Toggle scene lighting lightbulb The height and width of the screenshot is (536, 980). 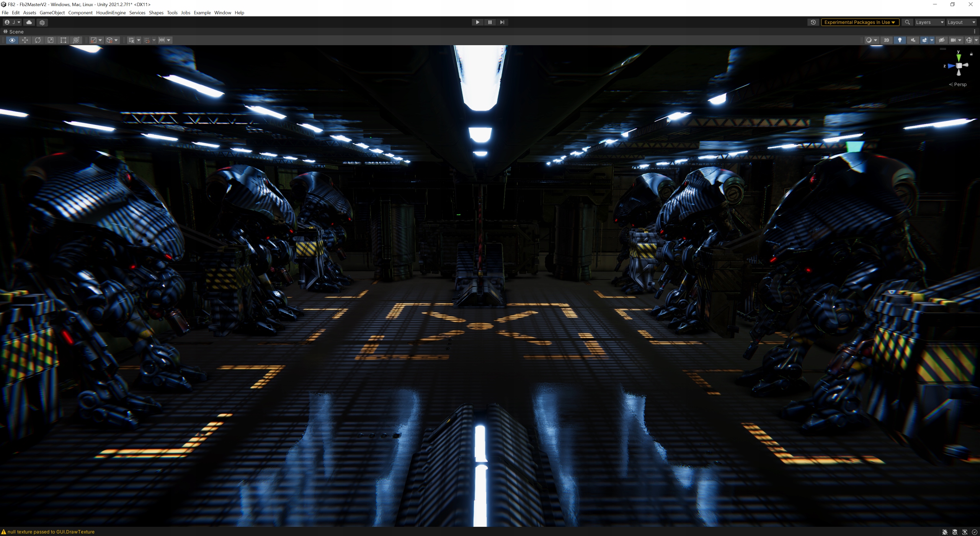click(x=900, y=40)
